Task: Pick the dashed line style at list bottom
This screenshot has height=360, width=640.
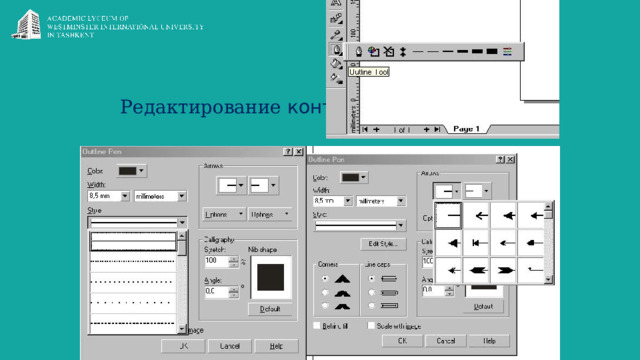Action: click(x=133, y=323)
